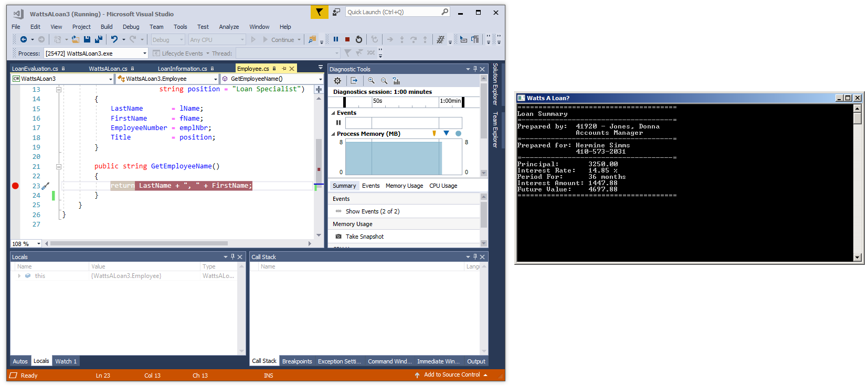Click the Show Events (2 of 2) link
The width and height of the screenshot is (868, 386).
coord(373,211)
